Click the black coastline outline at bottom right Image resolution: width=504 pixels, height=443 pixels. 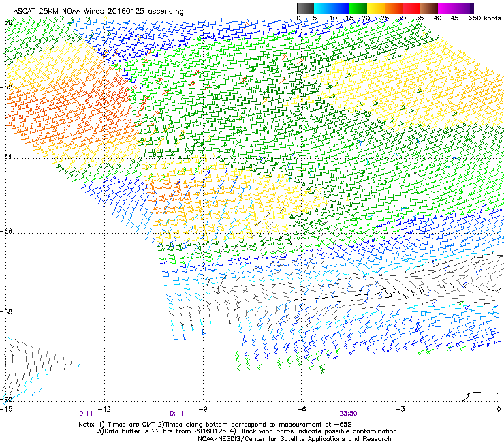tap(480, 397)
